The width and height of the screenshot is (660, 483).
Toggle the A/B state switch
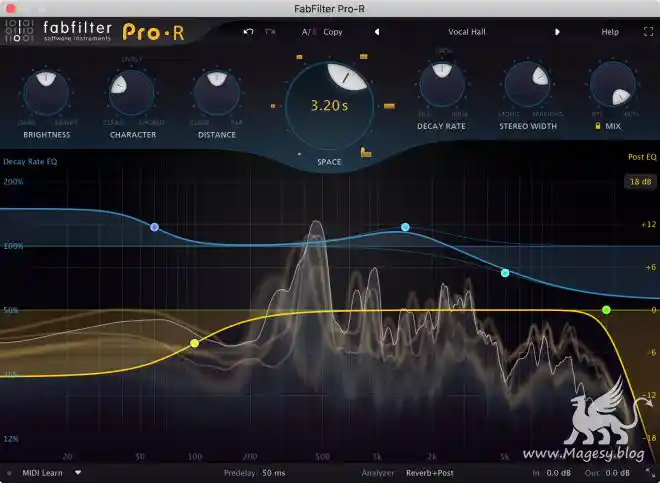click(x=309, y=32)
